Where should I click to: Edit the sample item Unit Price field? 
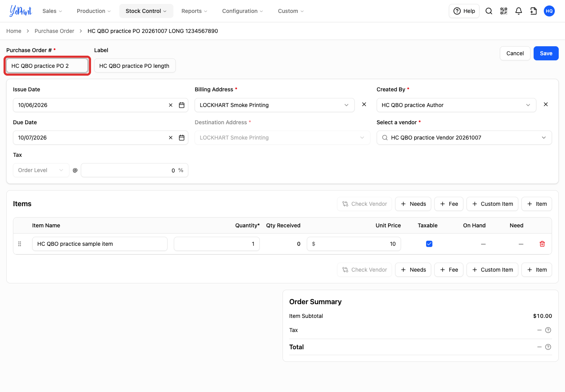(x=354, y=244)
